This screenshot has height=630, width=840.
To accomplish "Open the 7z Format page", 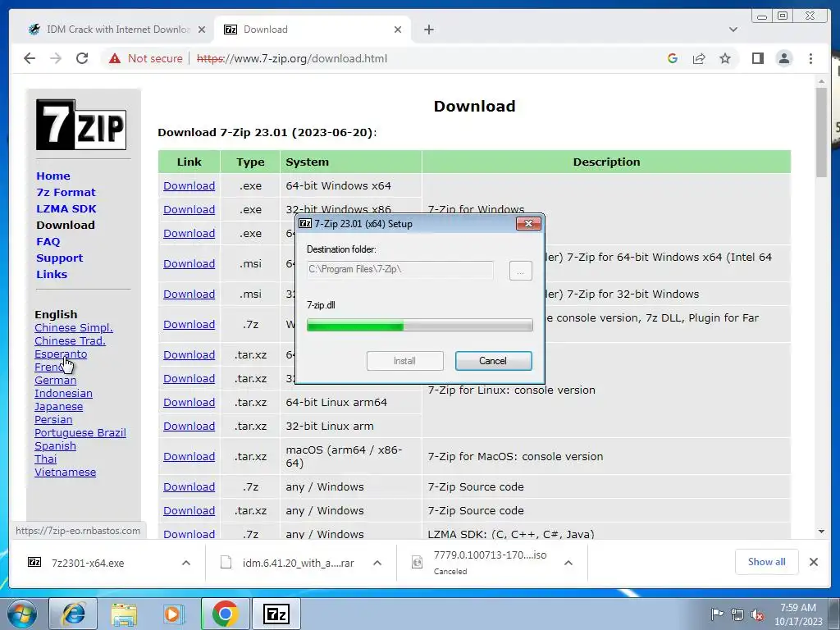I will click(66, 192).
